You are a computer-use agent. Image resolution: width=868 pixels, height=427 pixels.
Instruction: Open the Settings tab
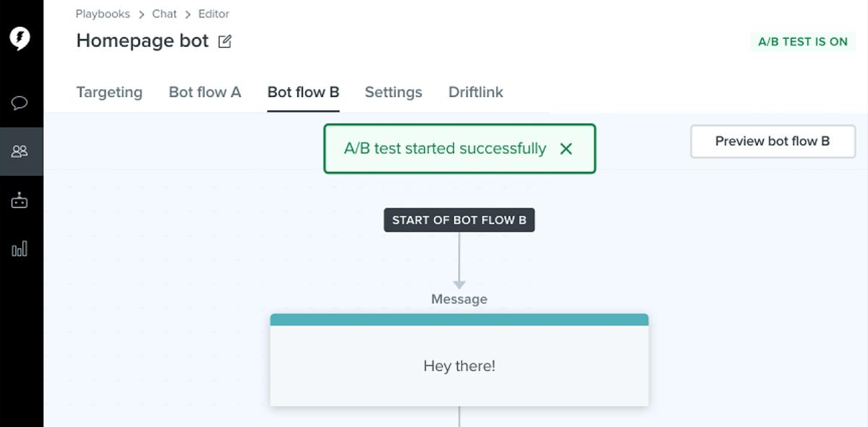tap(393, 93)
